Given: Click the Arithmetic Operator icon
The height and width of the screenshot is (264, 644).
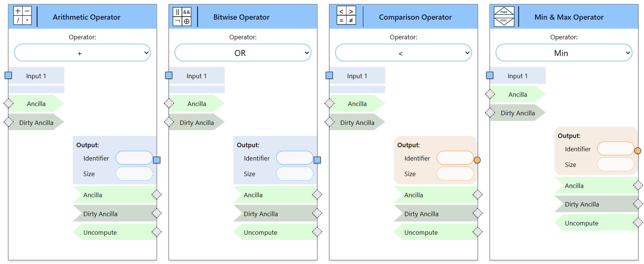Looking at the screenshot, I should point(23,16).
